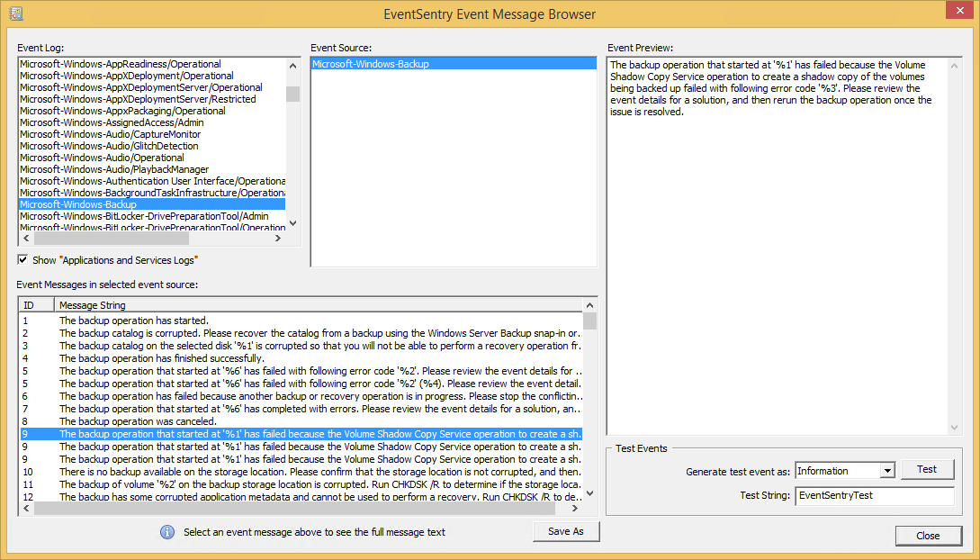Click the Save As button

(566, 531)
